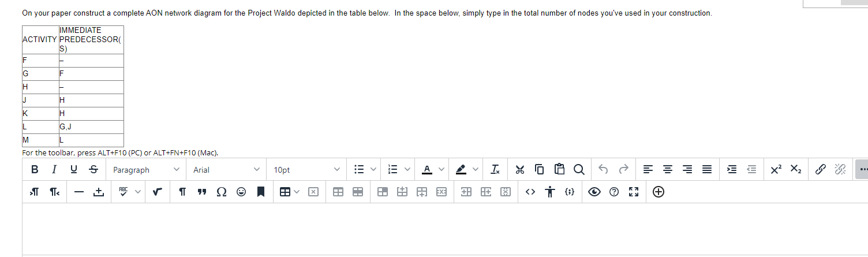Delete the table row
The width and height of the screenshot is (868, 257).
tap(442, 193)
